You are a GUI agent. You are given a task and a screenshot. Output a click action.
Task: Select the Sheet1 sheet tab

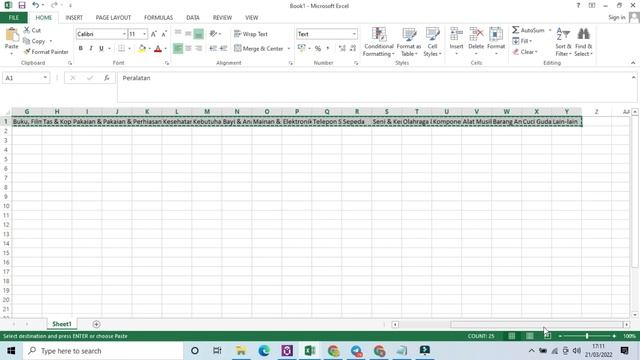tap(62, 324)
